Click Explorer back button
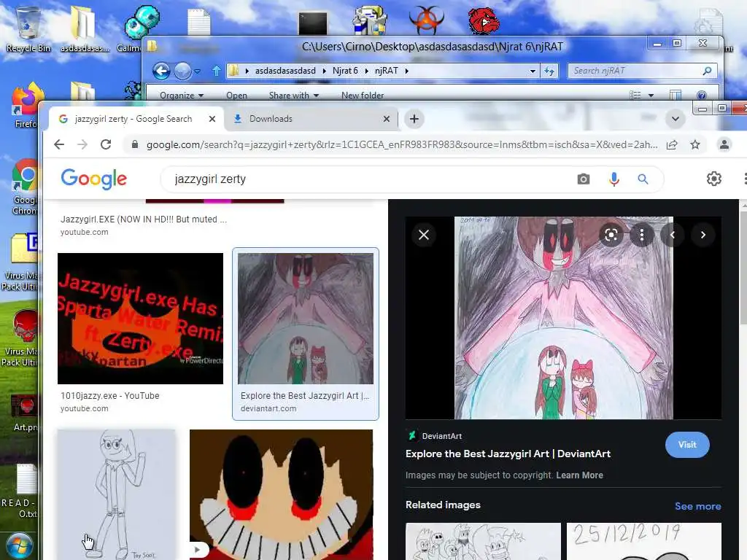Image resolution: width=747 pixels, height=560 pixels. tap(161, 71)
